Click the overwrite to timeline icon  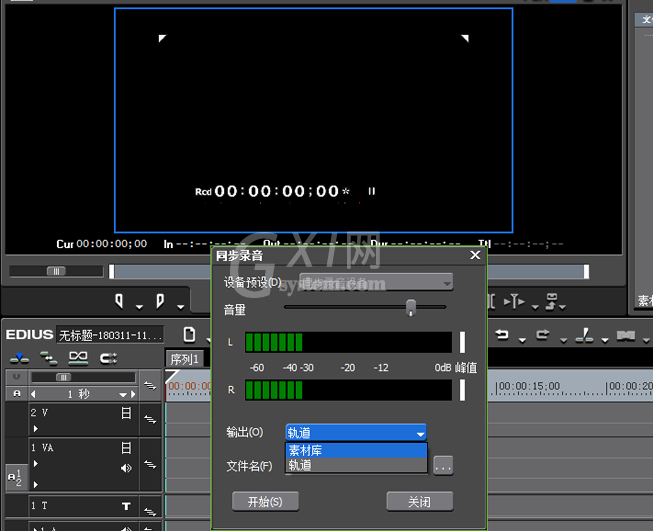pyautogui.click(x=551, y=301)
